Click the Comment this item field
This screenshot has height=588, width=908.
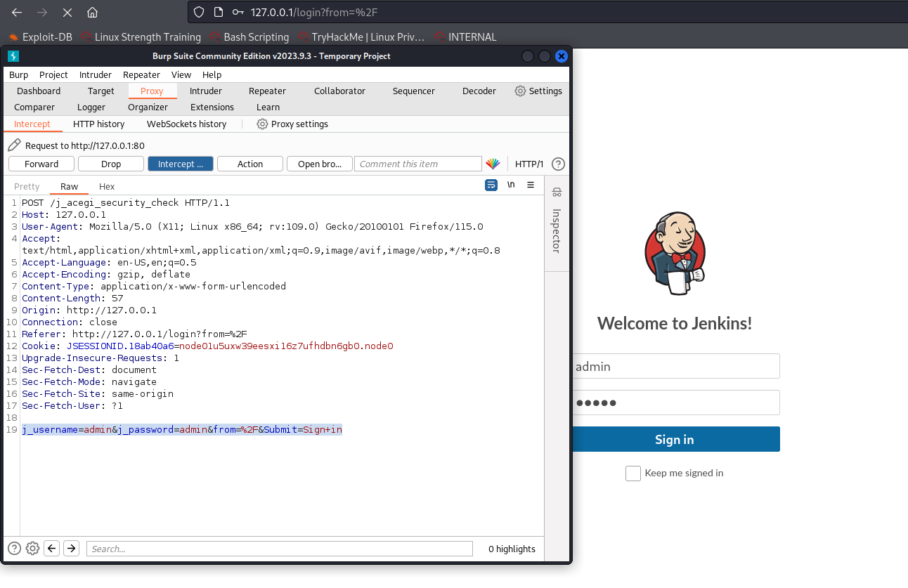point(417,164)
